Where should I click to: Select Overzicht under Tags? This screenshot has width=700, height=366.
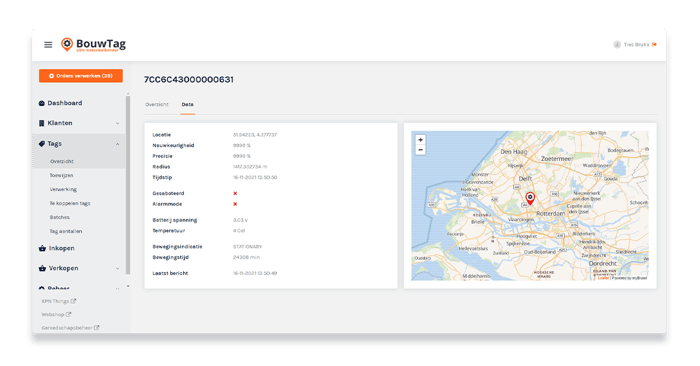pyautogui.click(x=62, y=161)
